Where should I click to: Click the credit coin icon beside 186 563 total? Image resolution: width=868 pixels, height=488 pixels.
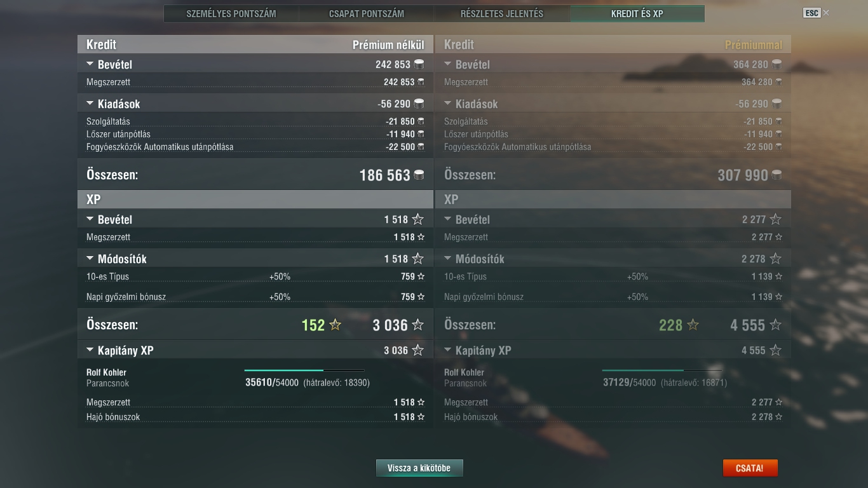pos(419,175)
